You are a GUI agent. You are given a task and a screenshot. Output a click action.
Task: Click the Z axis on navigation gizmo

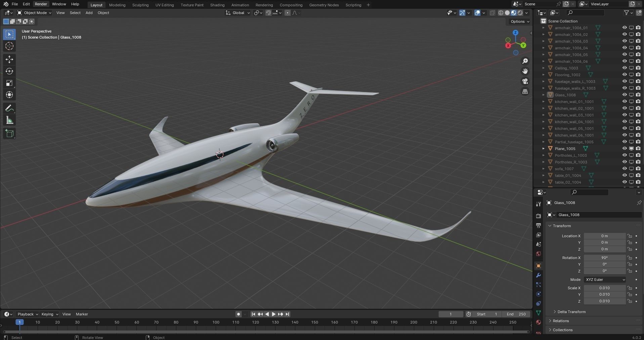click(x=515, y=33)
